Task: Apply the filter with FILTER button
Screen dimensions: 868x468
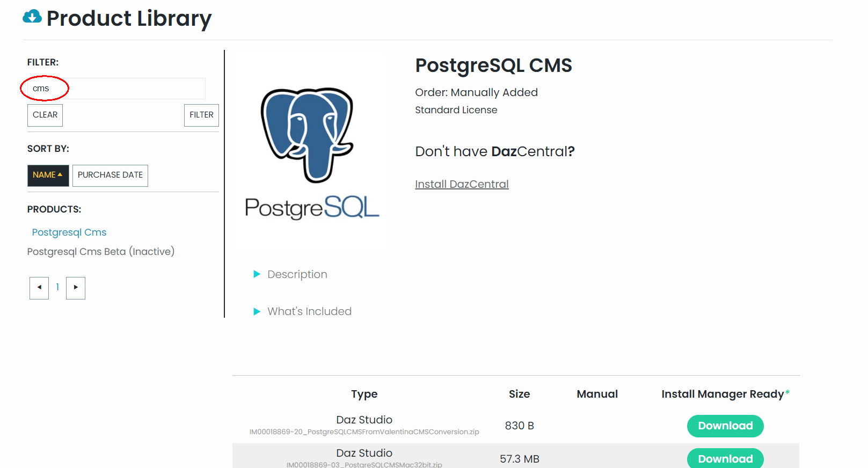Action: tap(201, 115)
